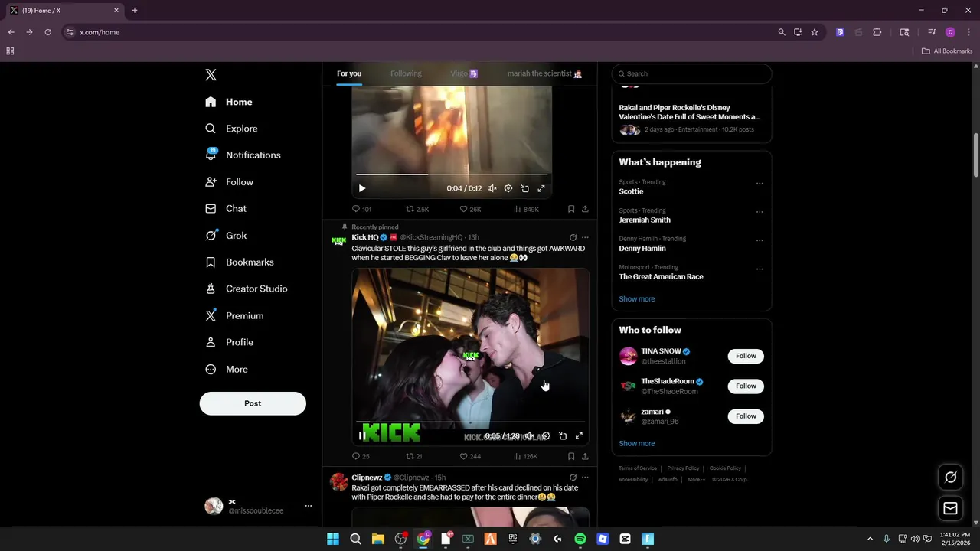Click the X search input field
Viewport: 980px width, 551px height.
[691, 73]
